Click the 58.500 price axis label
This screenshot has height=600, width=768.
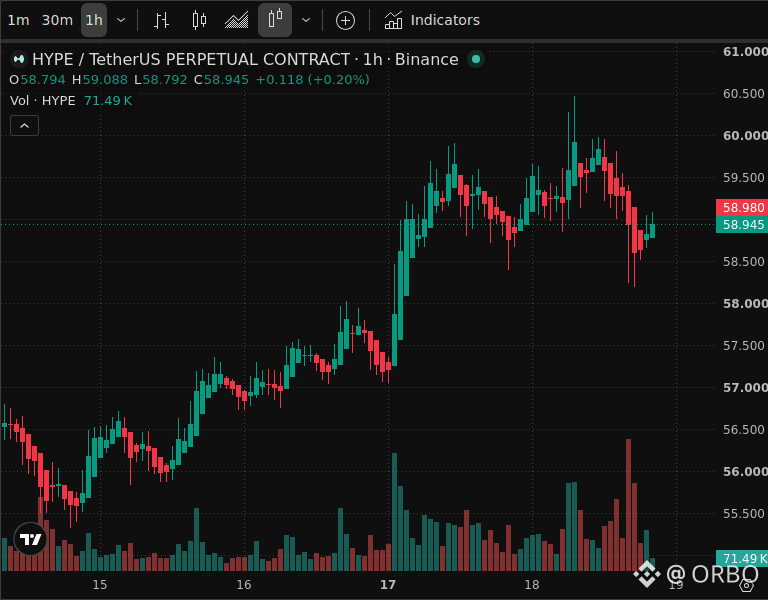tap(744, 262)
